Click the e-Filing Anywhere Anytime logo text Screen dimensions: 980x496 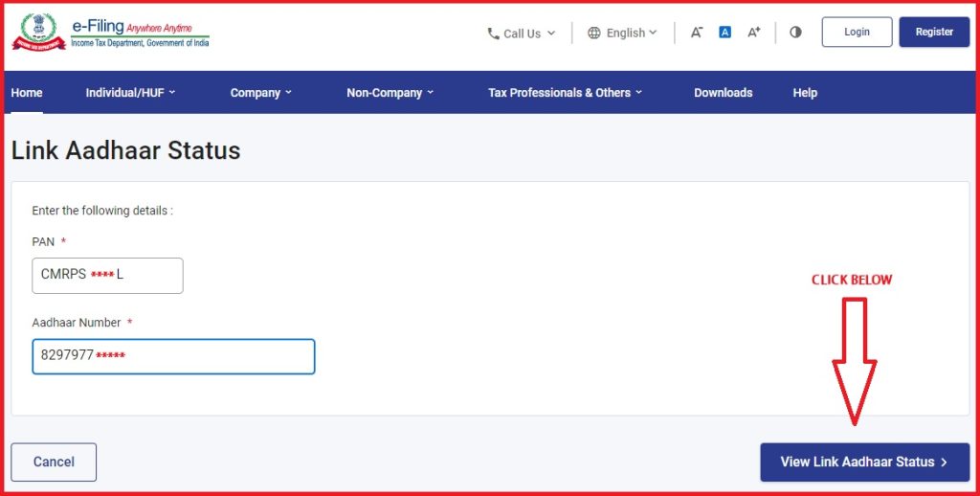click(140, 33)
